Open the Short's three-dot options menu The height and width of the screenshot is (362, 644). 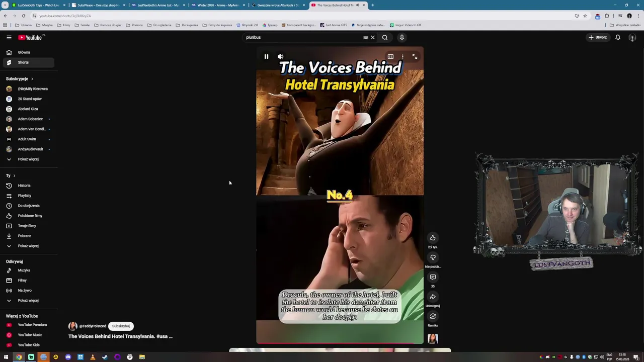tap(403, 57)
